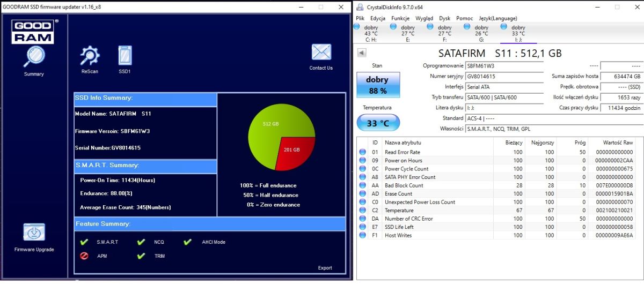The height and width of the screenshot is (284, 644).
Task: Click the status orb for Power on Hours
Action: pos(363,160)
